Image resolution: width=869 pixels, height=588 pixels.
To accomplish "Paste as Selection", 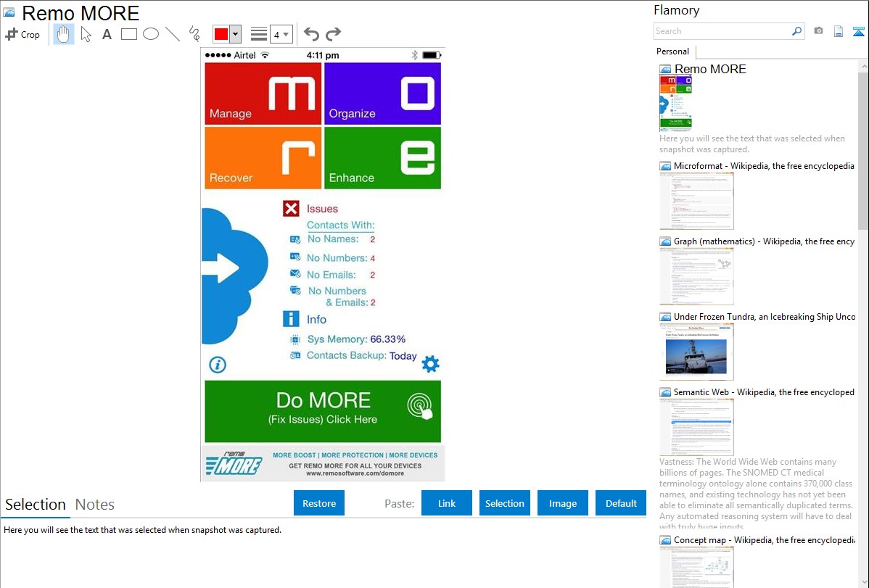I will coord(505,503).
